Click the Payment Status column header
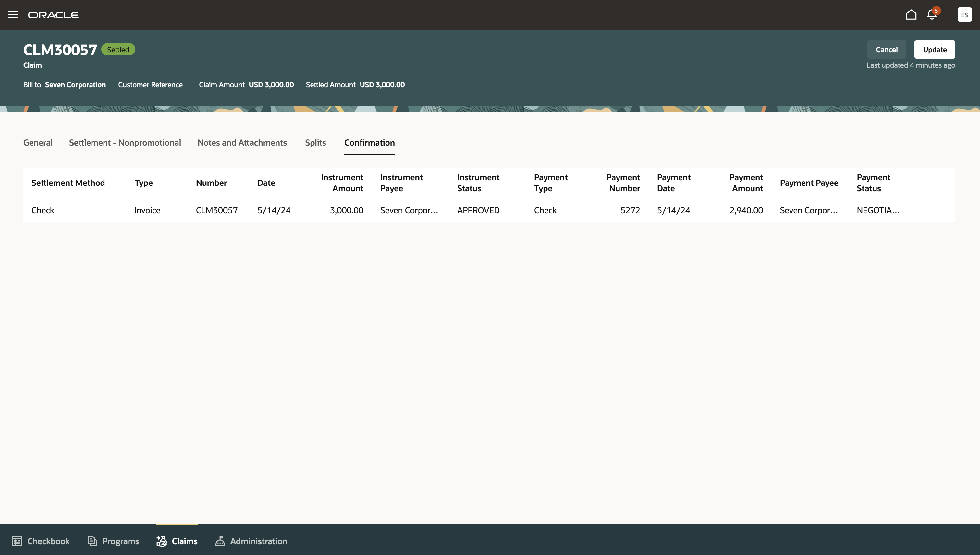Screen dimensions: 980x555 [873, 183]
